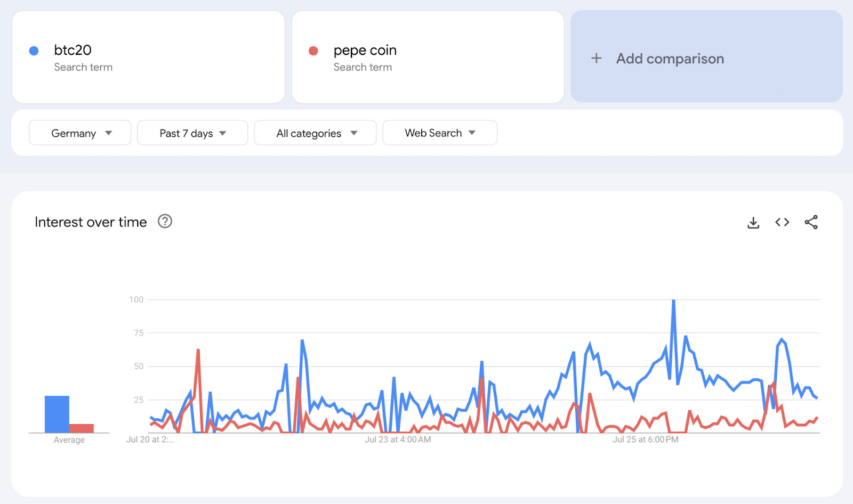Viewport: 853px width, 504px height.
Task: Expand the All categories dropdown
Action: tap(315, 133)
